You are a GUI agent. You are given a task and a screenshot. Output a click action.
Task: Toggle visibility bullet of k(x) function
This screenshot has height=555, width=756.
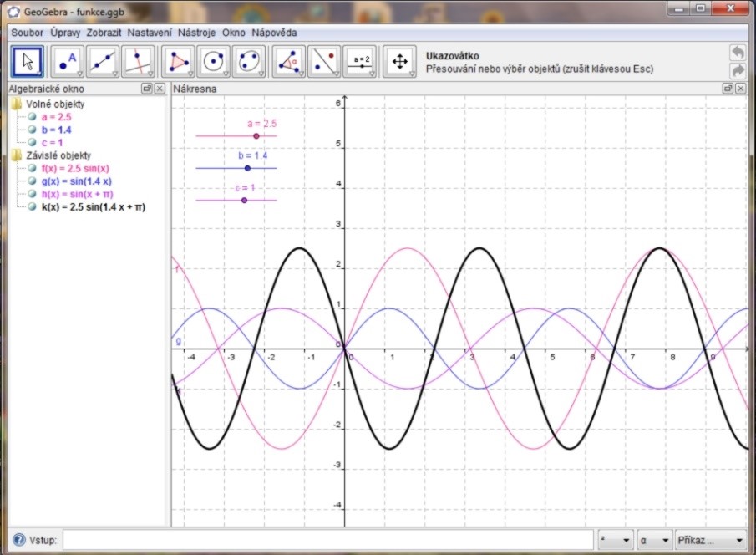32,206
